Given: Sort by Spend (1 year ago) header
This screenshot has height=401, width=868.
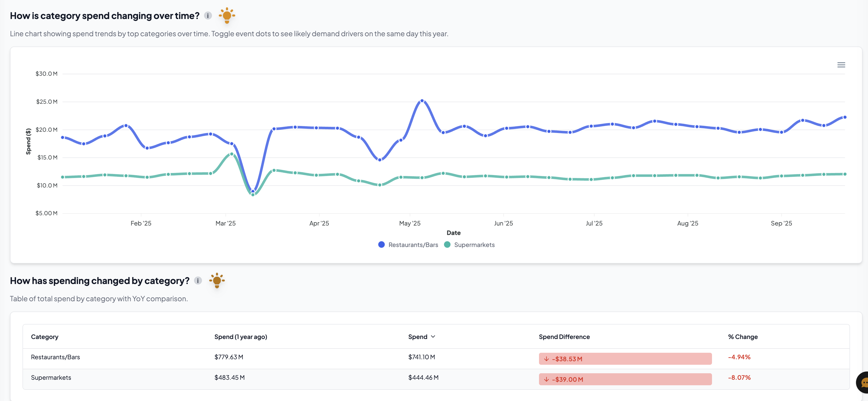Looking at the screenshot, I should (240, 337).
